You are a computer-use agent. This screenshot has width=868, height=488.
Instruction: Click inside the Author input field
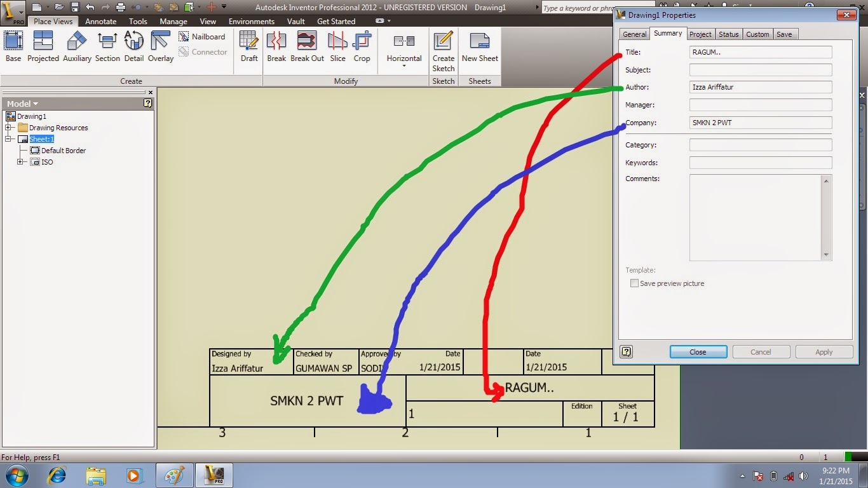(x=760, y=87)
